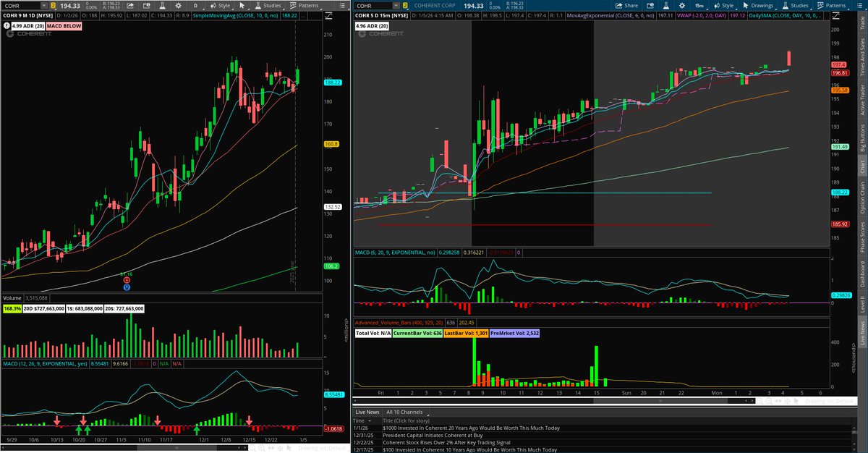Click left chart camera snapshot icon
This screenshot has height=453, width=868.
(147, 6)
